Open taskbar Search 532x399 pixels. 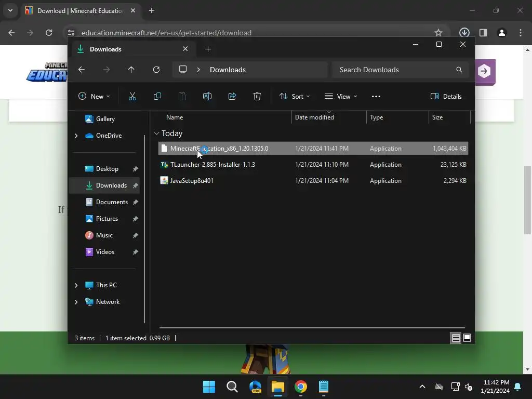tap(232, 387)
